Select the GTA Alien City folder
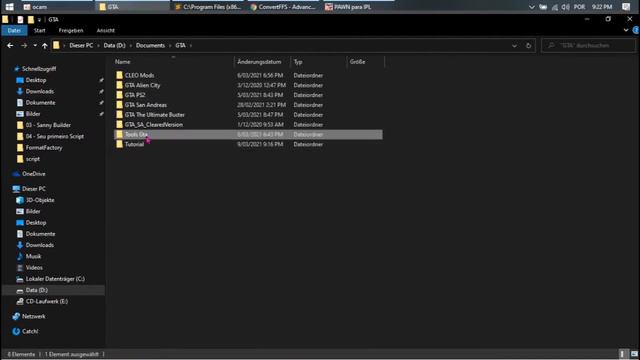 (142, 85)
